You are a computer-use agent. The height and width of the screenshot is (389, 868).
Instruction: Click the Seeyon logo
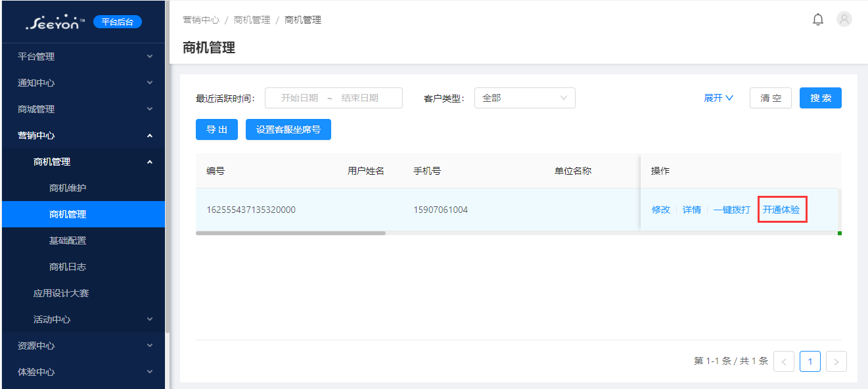pyautogui.click(x=55, y=22)
